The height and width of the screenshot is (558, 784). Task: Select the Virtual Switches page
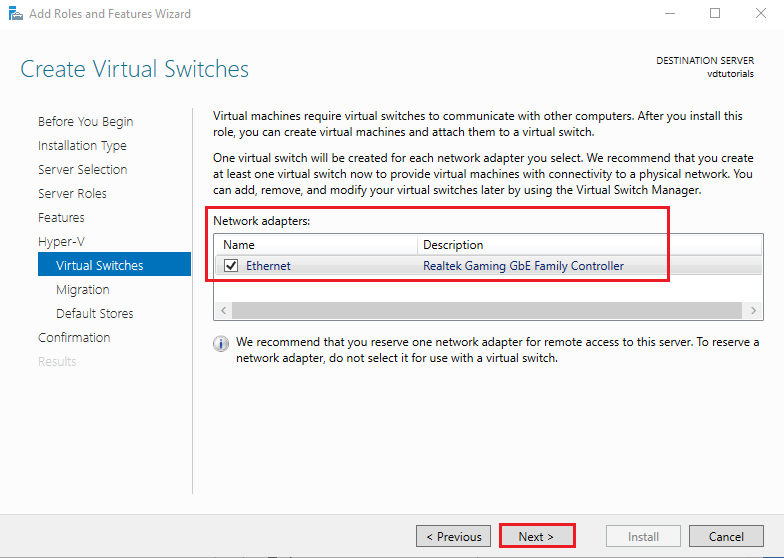[x=99, y=266]
